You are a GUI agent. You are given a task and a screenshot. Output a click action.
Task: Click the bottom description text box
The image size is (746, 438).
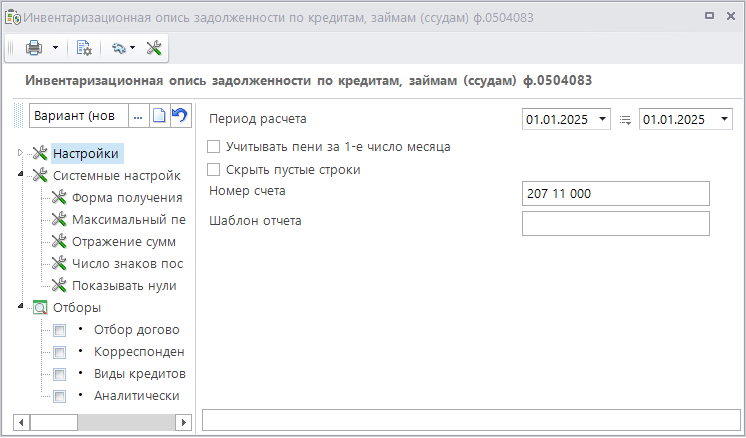tap(471, 420)
